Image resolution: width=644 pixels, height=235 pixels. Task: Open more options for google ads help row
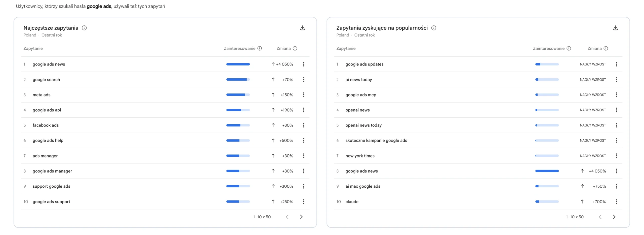coord(304,141)
